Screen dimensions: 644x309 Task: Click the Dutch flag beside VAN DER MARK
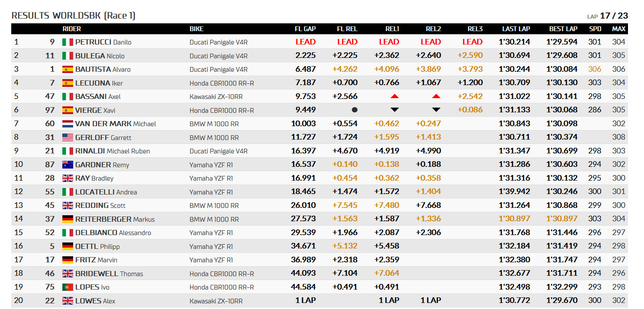tap(68, 124)
